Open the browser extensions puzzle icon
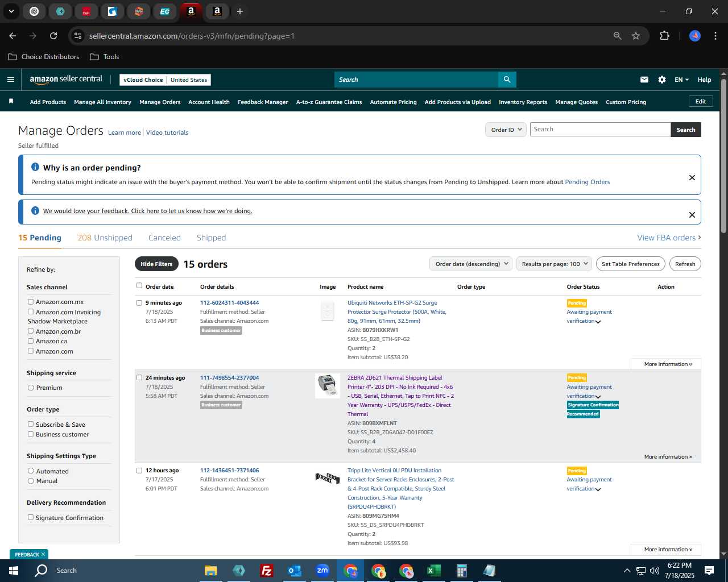The width and height of the screenshot is (728, 582). [x=664, y=36]
